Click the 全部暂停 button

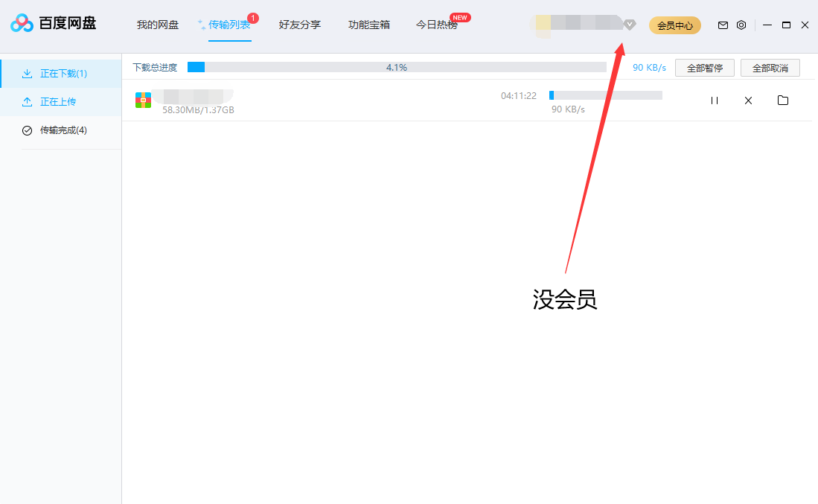[704, 68]
